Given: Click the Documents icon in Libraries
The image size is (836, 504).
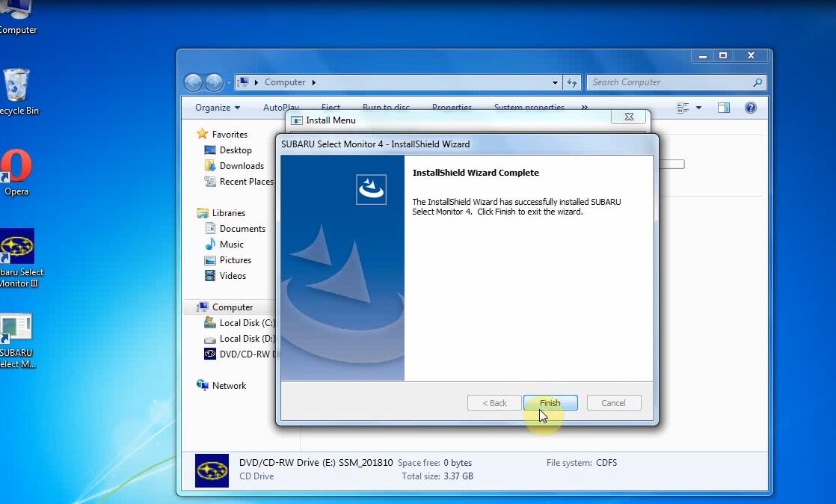Looking at the screenshot, I should pyautogui.click(x=210, y=228).
